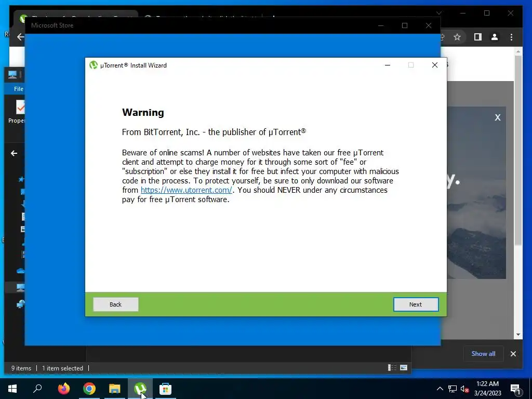Show hidden system tray icons

(x=440, y=389)
